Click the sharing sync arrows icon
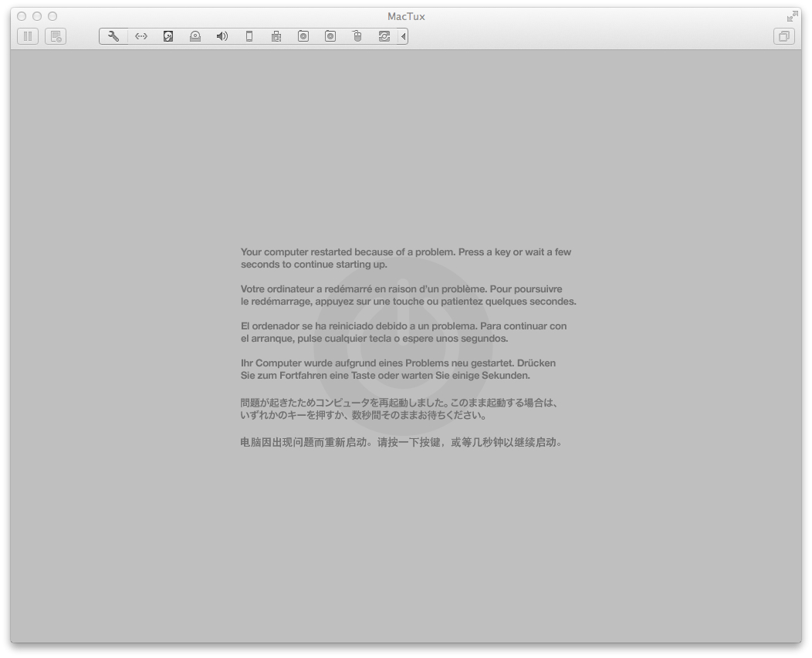Image resolution: width=812 pixels, height=658 pixels. coord(384,36)
